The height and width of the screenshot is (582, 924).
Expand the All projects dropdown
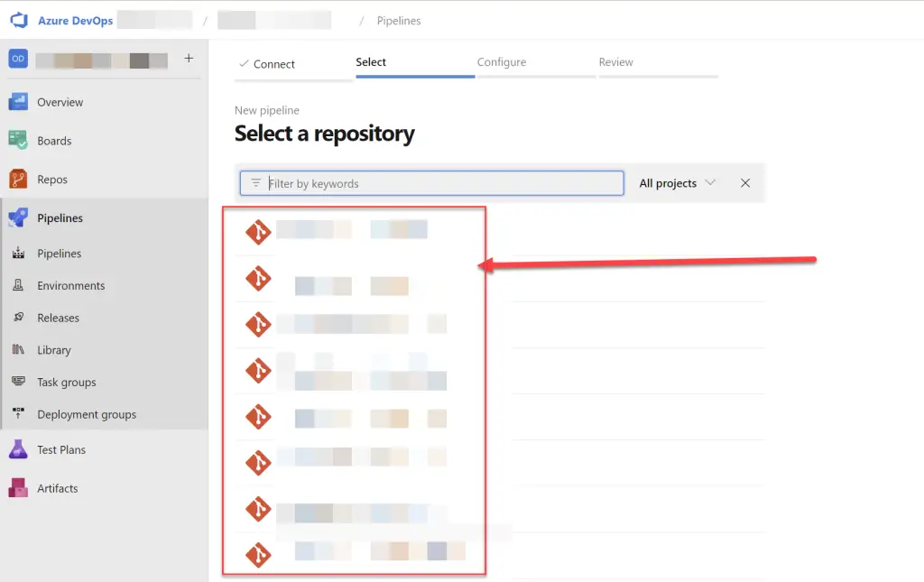(677, 183)
